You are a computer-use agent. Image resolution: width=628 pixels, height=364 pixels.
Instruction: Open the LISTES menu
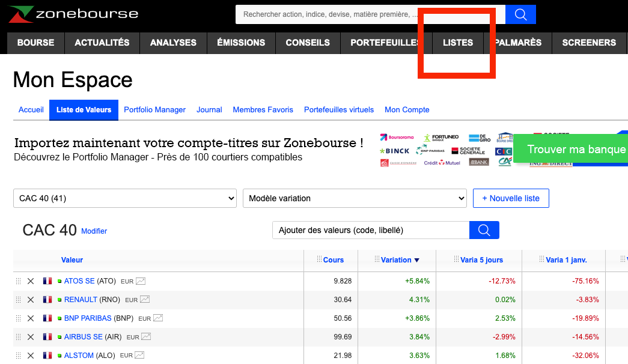(x=457, y=43)
